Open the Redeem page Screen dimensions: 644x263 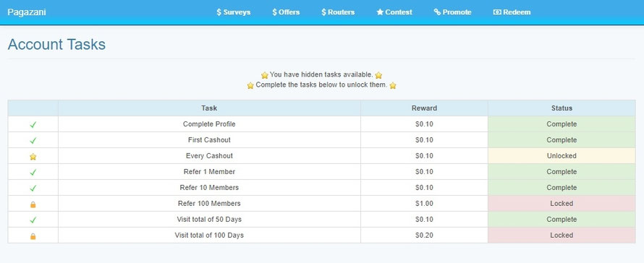[512, 12]
